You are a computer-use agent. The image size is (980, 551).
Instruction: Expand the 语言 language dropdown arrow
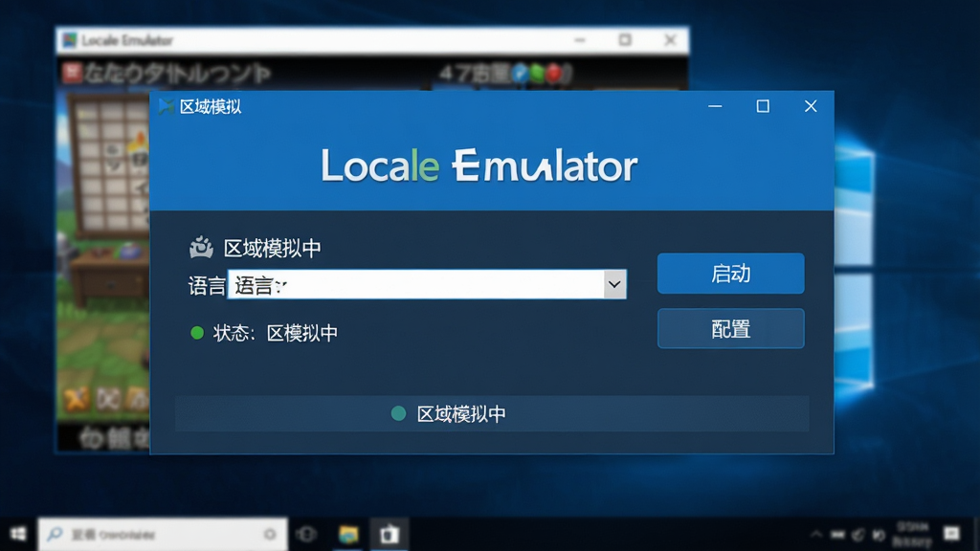614,284
